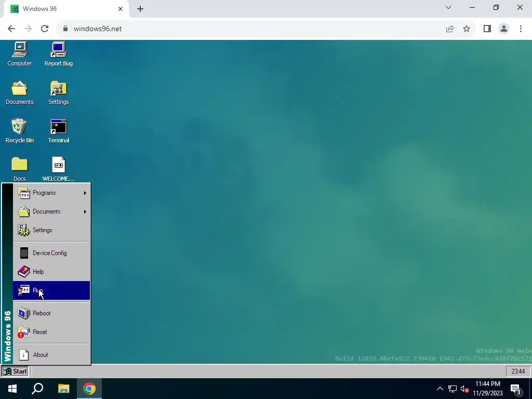532x399 pixels.
Task: Open the Windows host Start menu
Action: (x=12, y=389)
